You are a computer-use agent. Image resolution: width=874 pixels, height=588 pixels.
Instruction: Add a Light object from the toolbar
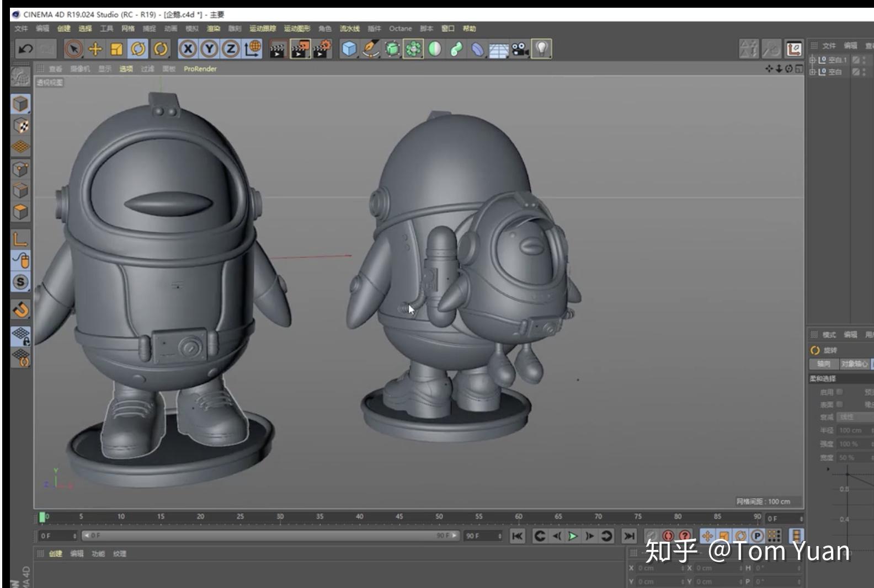pyautogui.click(x=541, y=49)
